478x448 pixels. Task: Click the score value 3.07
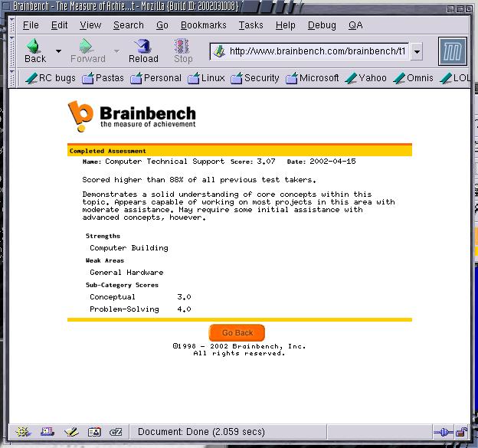[x=266, y=162]
